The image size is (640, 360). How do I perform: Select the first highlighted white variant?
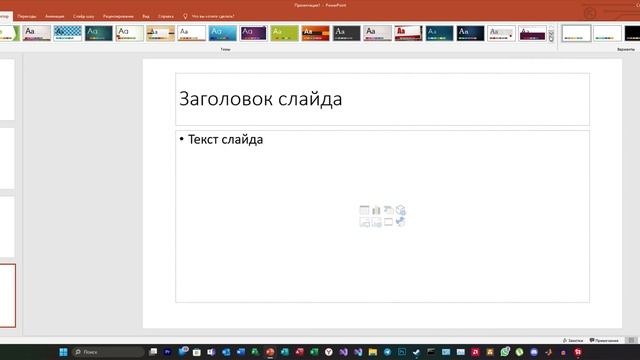point(576,33)
